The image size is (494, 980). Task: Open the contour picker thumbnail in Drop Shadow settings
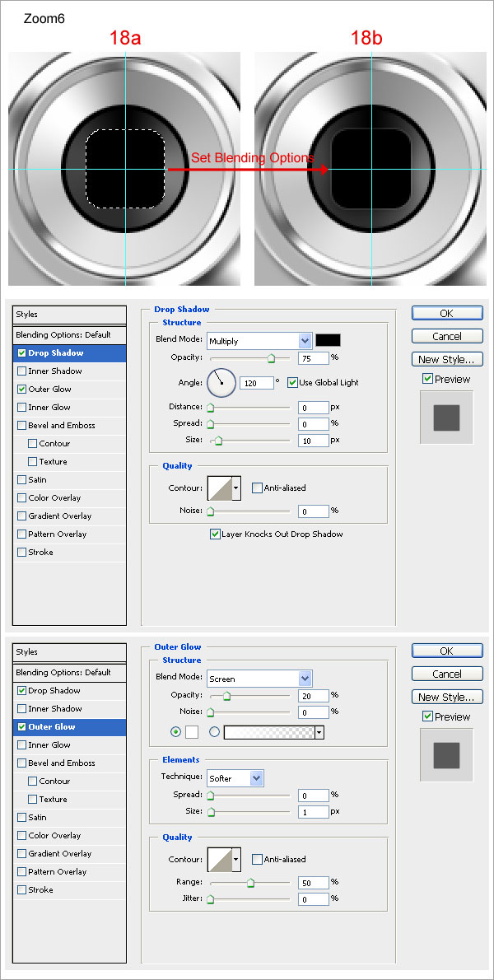click(220, 488)
